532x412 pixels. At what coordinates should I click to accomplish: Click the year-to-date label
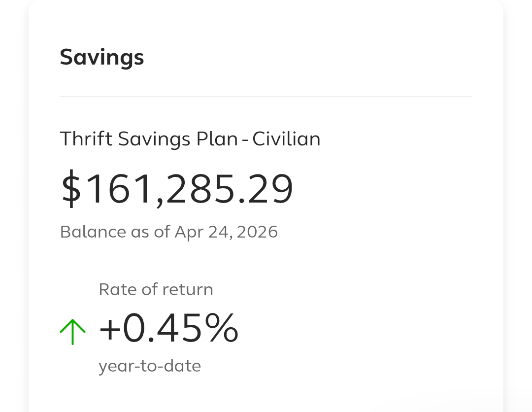tap(150, 366)
